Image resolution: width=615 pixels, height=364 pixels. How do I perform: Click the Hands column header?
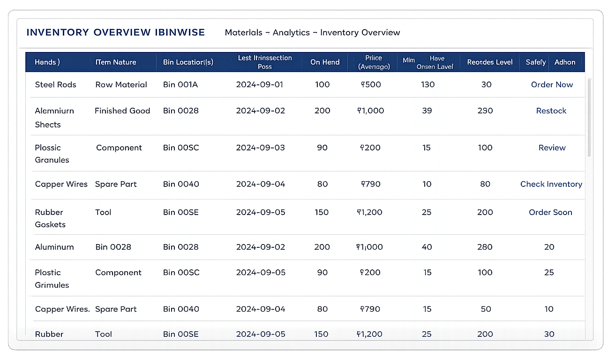47,62
